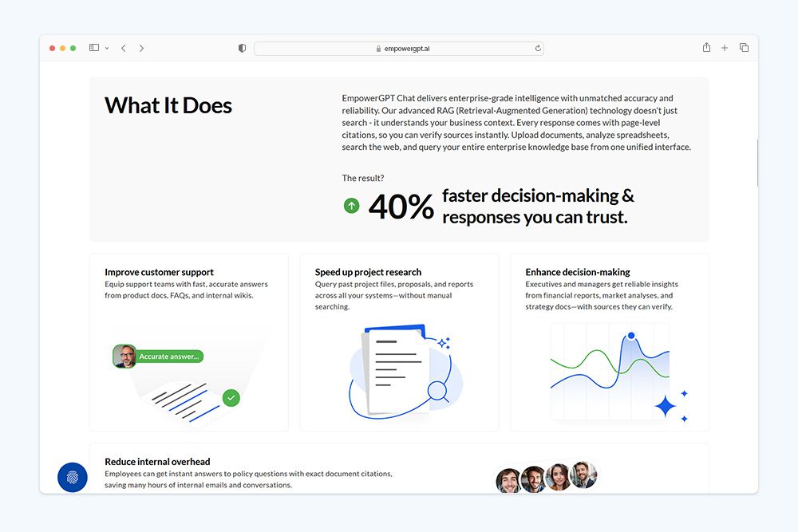The width and height of the screenshot is (798, 532).
Task: Click the large blue sparkle star icon
Action: click(666, 406)
